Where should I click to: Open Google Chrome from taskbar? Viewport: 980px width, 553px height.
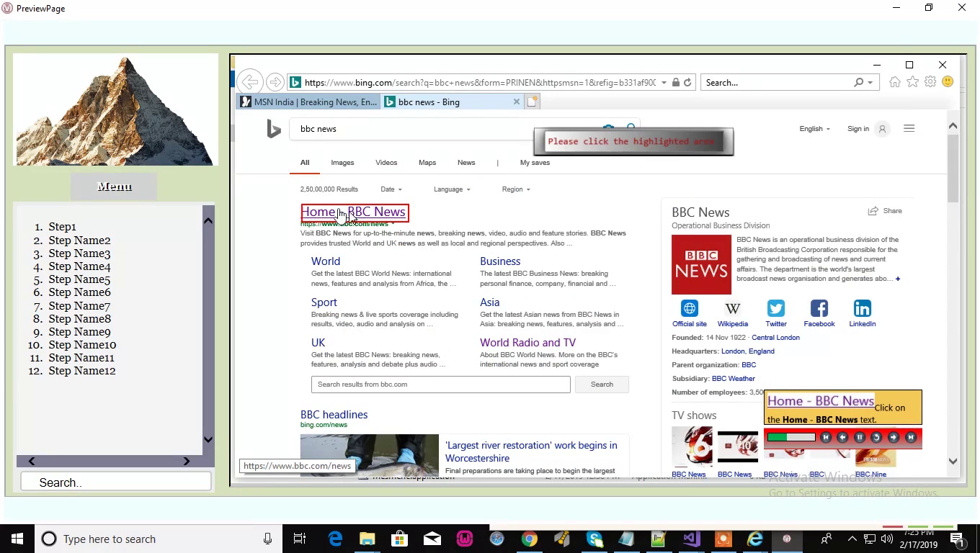(529, 539)
